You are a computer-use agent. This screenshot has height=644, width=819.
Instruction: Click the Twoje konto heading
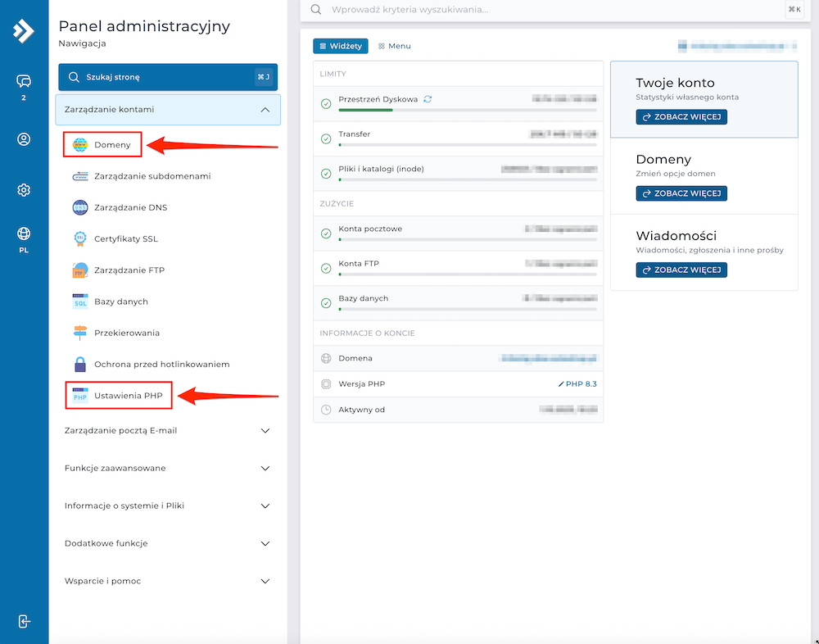pyautogui.click(x=675, y=83)
